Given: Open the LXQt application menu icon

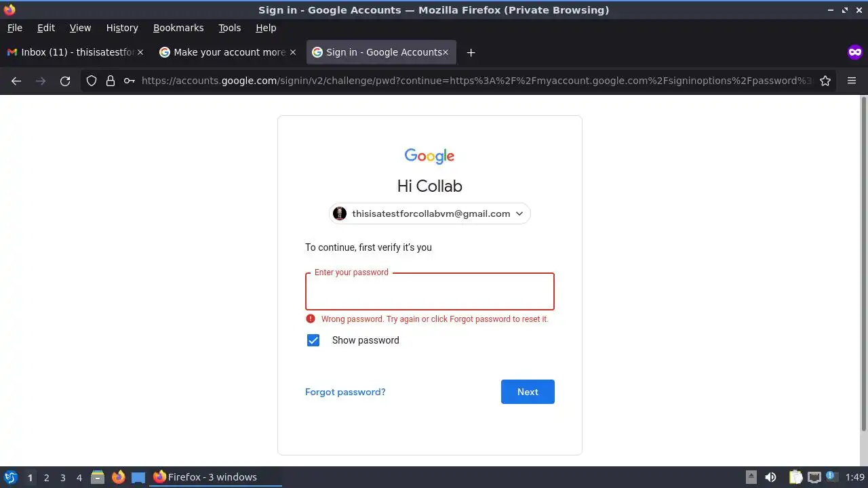Looking at the screenshot, I should coord(10,477).
